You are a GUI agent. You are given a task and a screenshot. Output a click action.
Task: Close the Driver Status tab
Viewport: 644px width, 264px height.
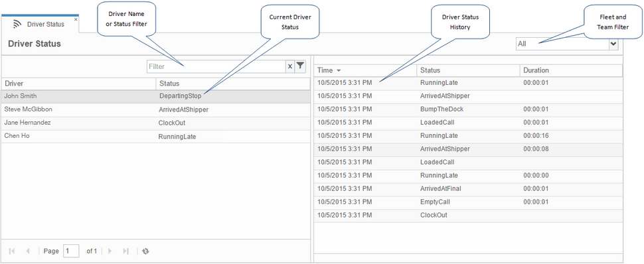[76, 19]
